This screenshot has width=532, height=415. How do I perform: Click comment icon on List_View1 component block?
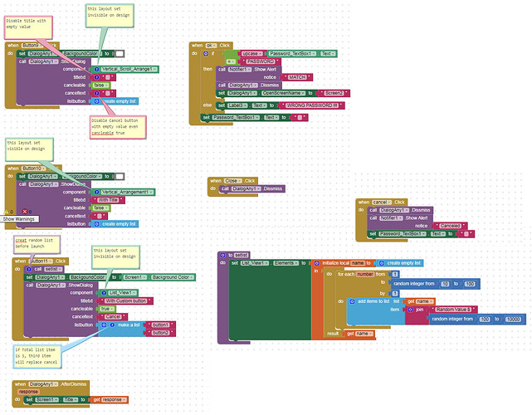click(105, 292)
